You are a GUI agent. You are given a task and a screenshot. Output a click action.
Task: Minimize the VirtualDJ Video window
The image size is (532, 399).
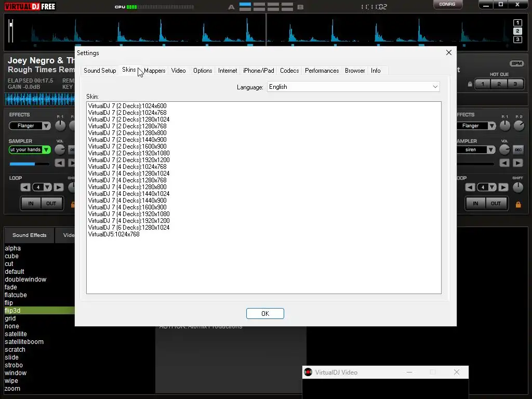tap(409, 372)
